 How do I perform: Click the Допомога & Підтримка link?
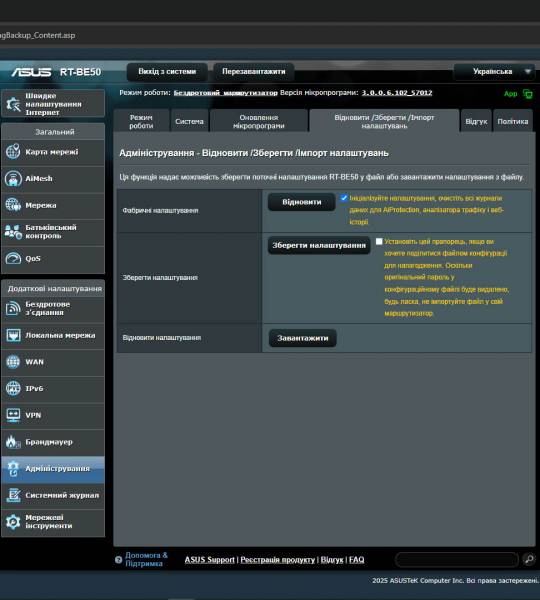[146, 559]
